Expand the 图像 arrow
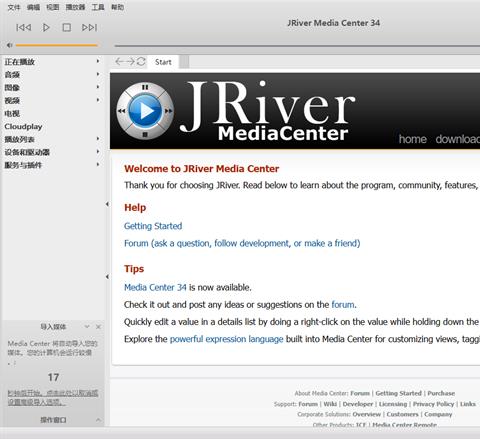Image resolution: width=480 pixels, height=439 pixels. 98,87
